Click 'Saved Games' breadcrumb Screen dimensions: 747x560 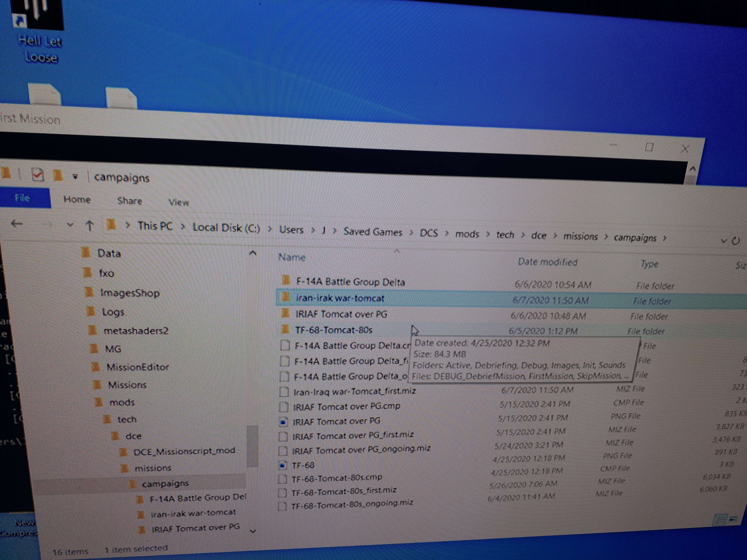pos(373,232)
